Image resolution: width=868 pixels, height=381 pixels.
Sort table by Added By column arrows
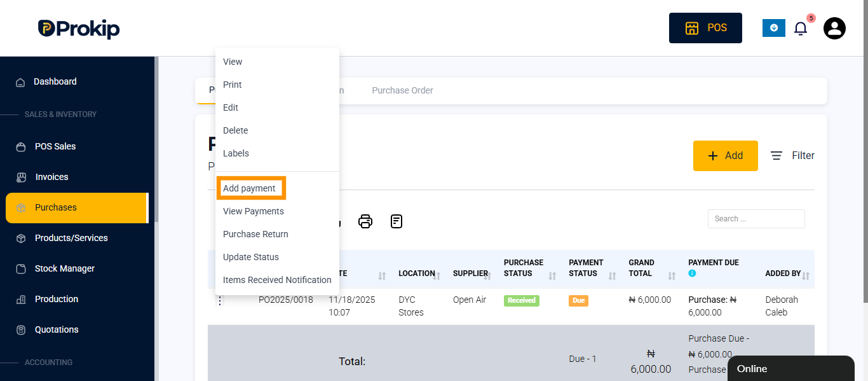(806, 276)
